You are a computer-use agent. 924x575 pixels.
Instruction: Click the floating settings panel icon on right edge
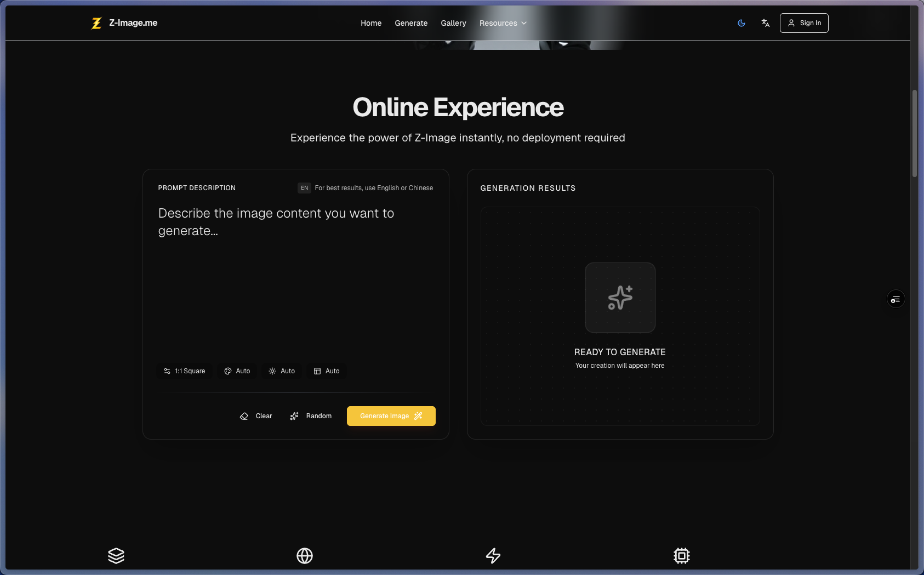(896, 299)
